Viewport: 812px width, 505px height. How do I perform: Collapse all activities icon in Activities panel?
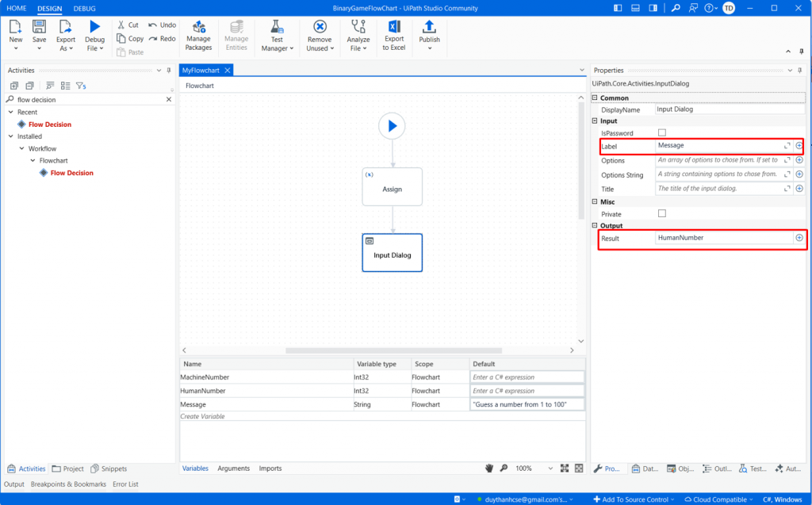click(x=29, y=86)
